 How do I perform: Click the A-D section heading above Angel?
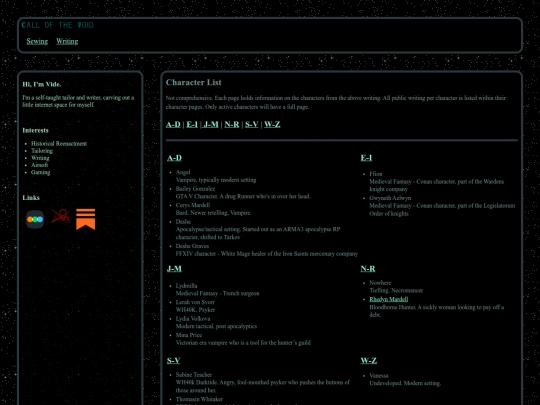174,158
